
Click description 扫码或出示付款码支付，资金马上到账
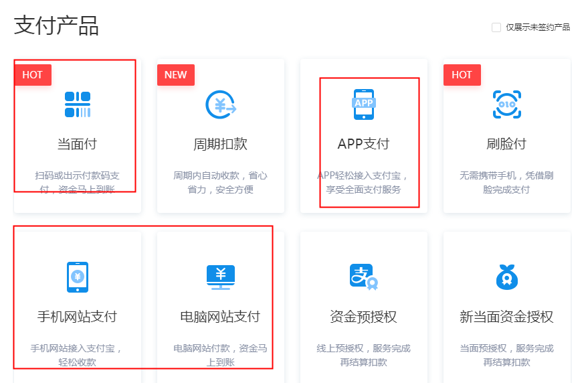click(77, 183)
